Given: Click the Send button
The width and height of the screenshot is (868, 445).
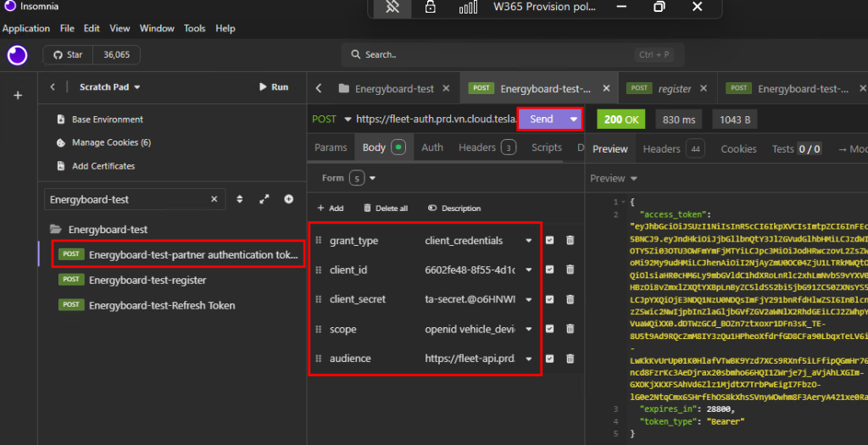Looking at the screenshot, I should click(542, 119).
